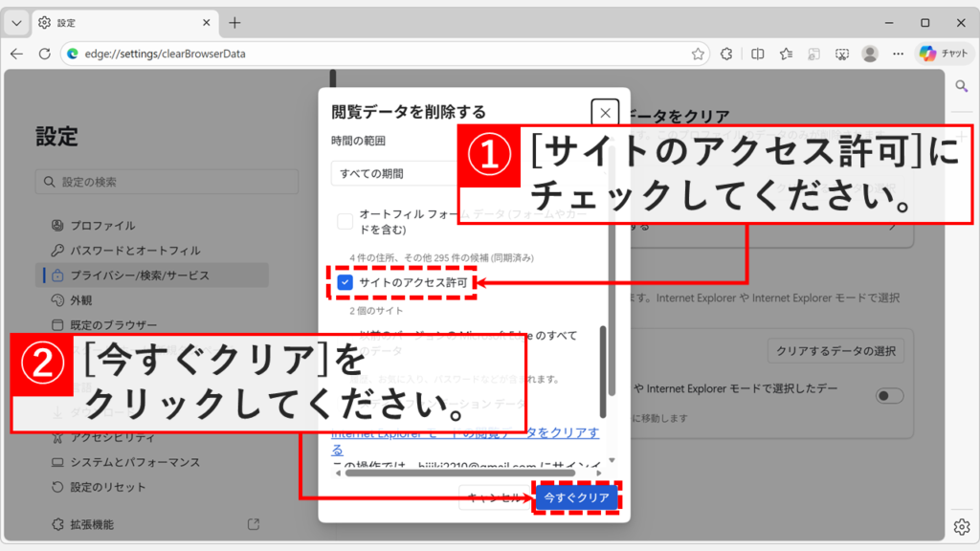Check the オートフィル フォーム データ checkbox
This screenshot has height=551, width=980.
[x=345, y=219]
